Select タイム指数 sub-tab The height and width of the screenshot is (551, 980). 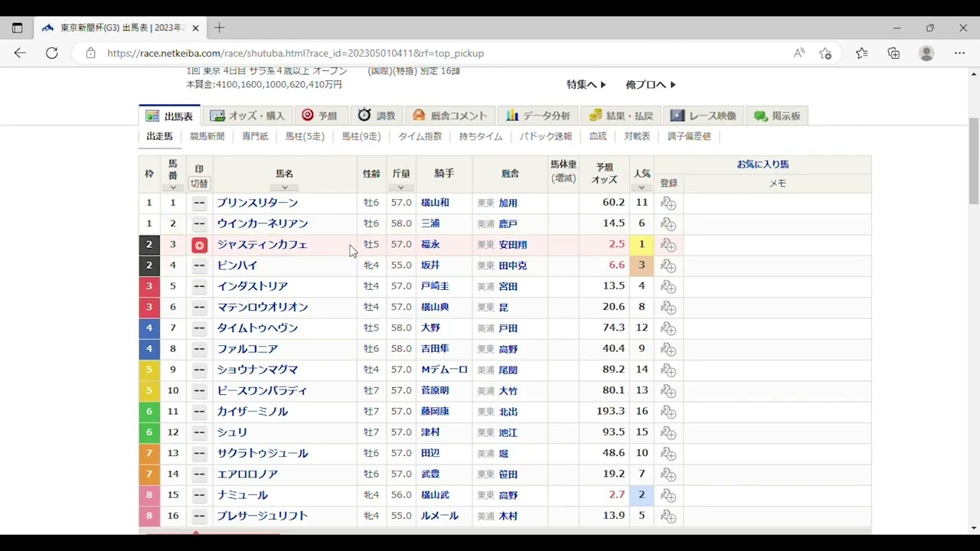pos(420,136)
